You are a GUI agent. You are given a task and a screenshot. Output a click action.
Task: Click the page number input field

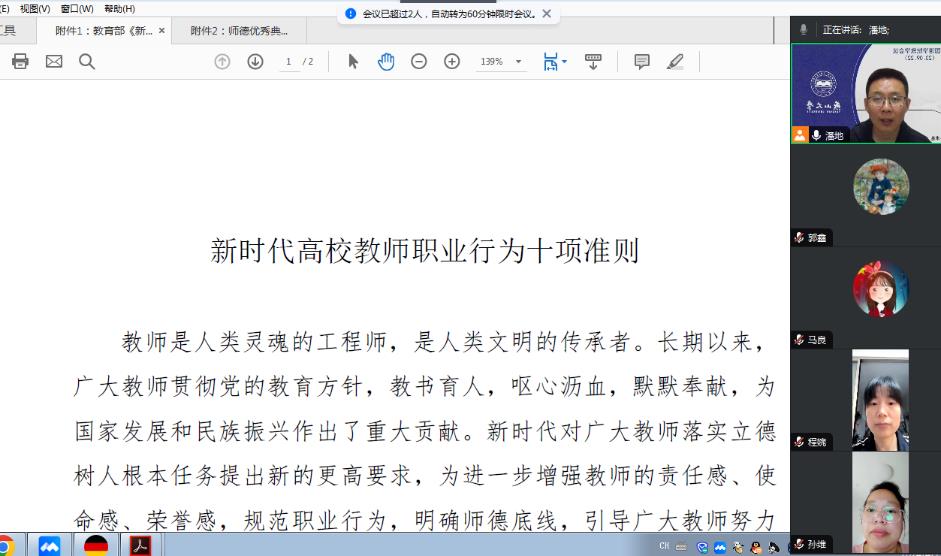tap(288, 62)
